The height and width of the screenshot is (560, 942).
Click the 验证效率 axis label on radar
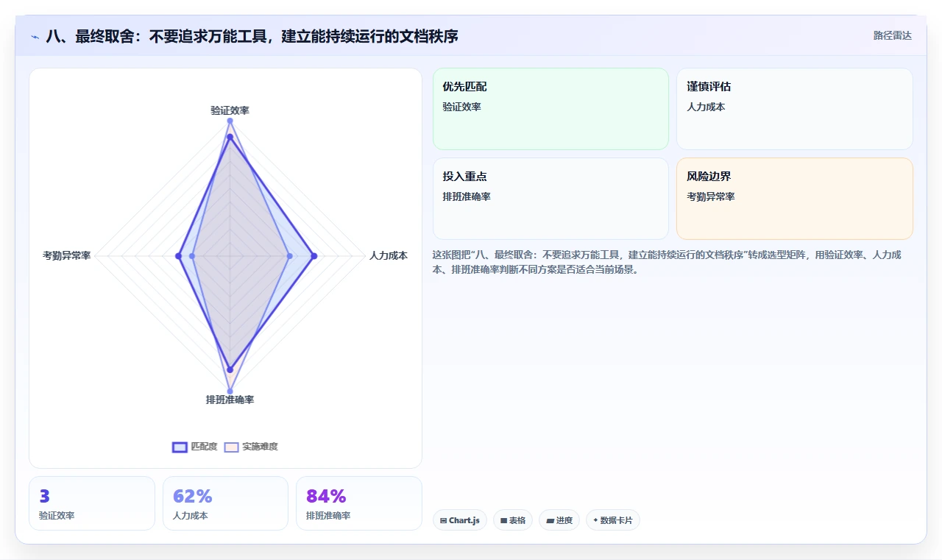230,110
